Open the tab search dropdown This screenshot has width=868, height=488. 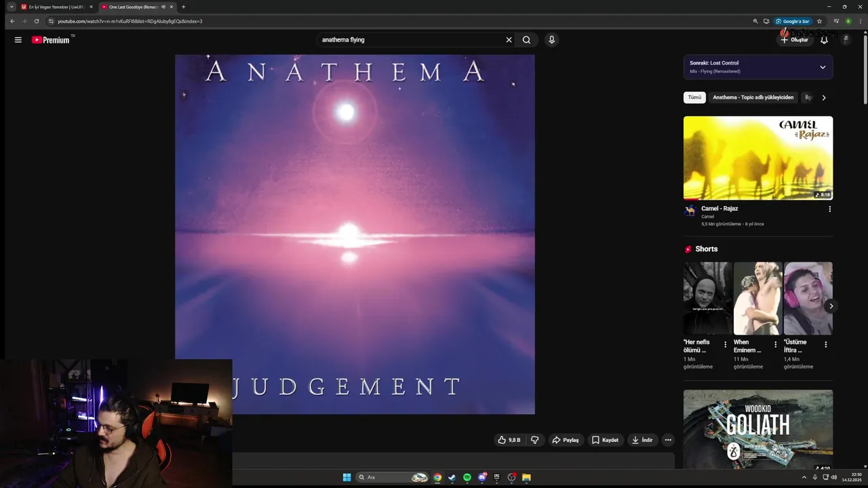tap(12, 7)
